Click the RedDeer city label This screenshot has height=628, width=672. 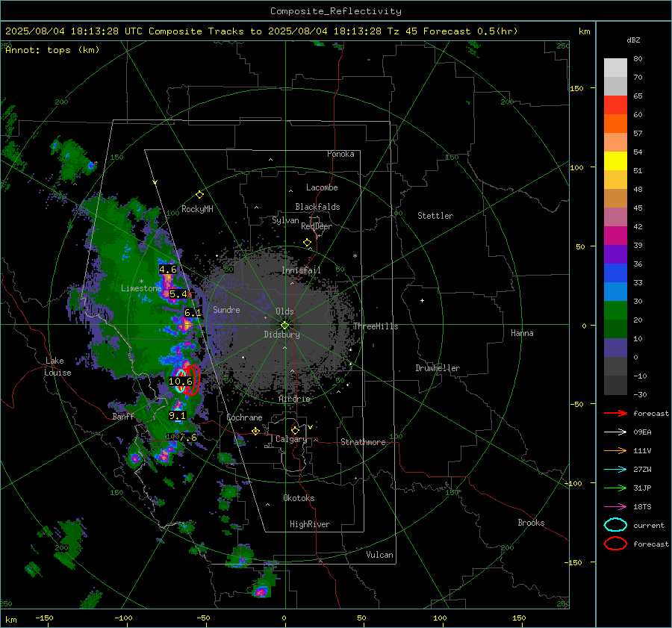pos(317,226)
